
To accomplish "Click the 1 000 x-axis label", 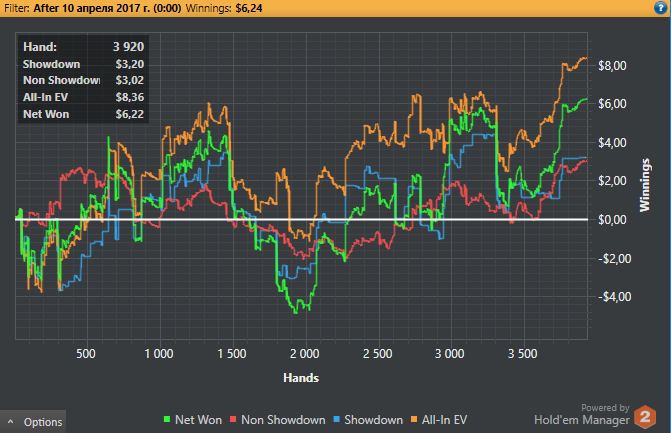I will (x=159, y=354).
